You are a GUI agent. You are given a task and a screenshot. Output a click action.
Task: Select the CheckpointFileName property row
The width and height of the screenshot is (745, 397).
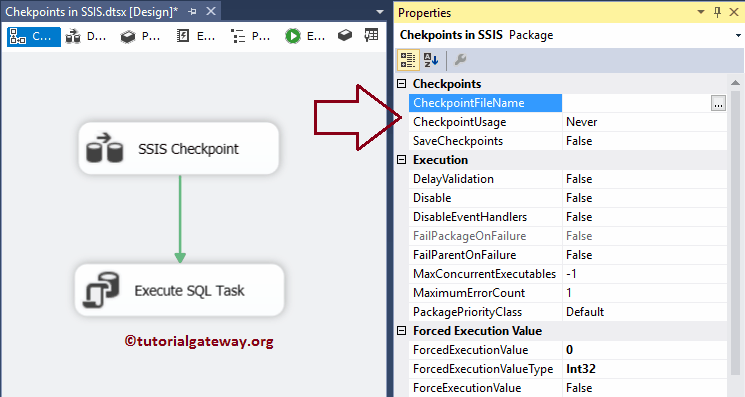click(485, 103)
